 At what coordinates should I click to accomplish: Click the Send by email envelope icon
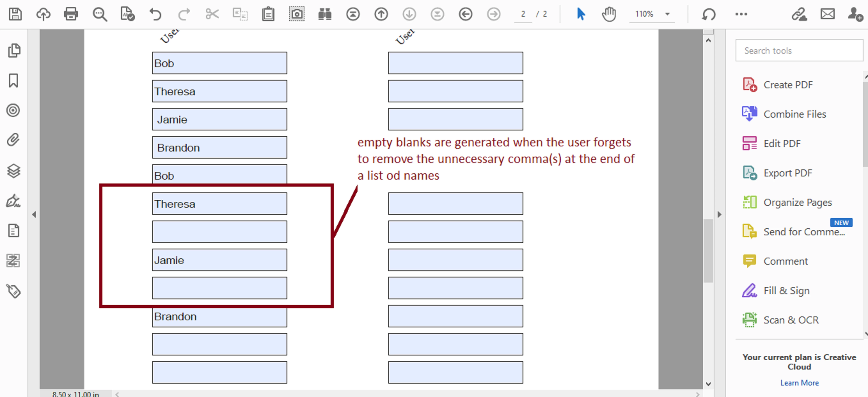click(x=828, y=14)
